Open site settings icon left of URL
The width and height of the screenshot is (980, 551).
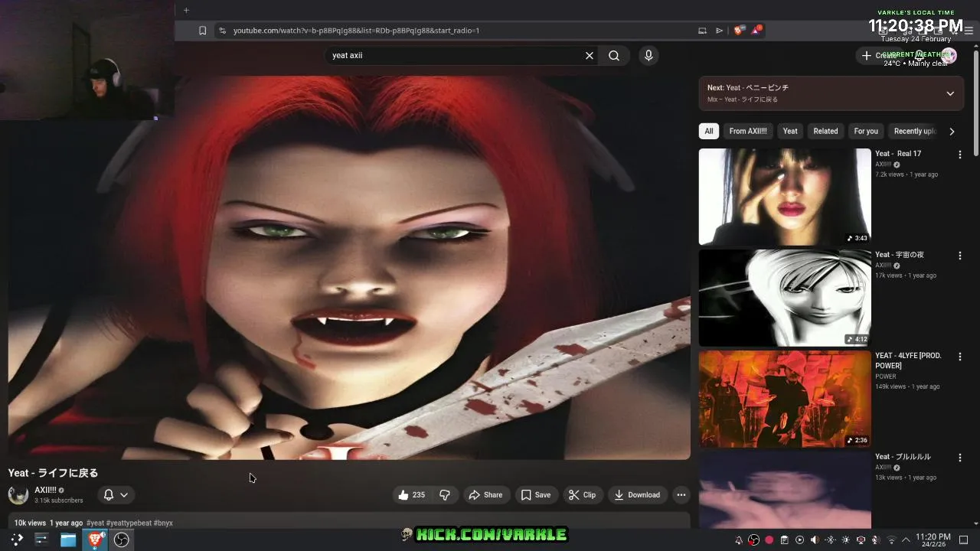tap(222, 31)
